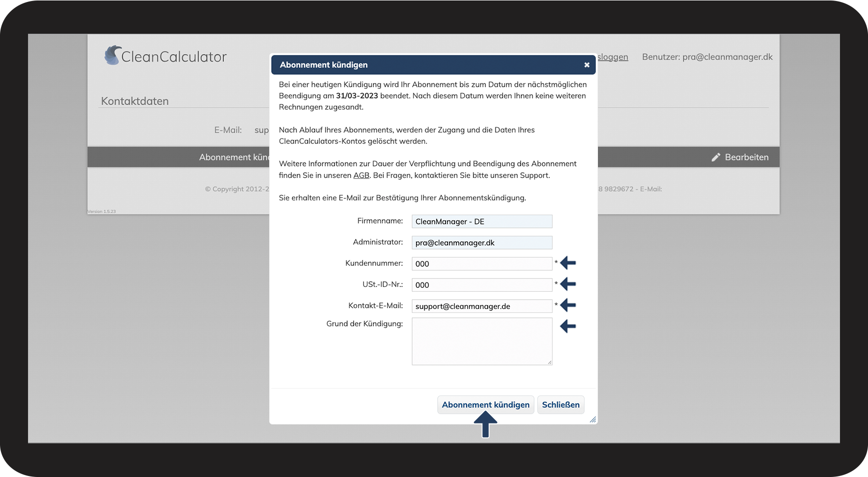Click the logout link in the header

pyautogui.click(x=613, y=57)
